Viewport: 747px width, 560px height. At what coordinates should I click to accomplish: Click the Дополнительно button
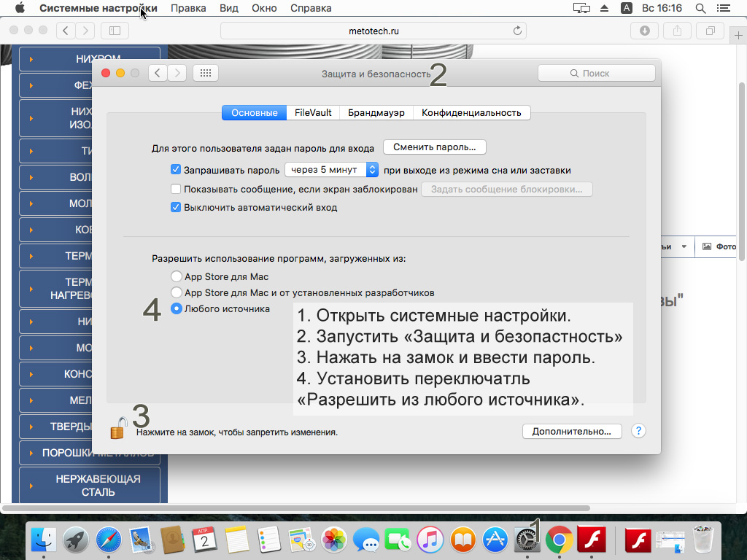point(571,431)
